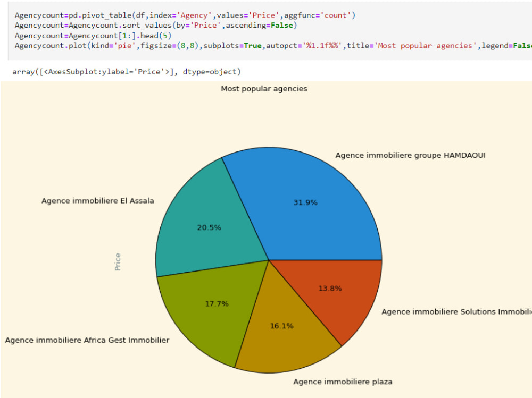Click the Price axis label text
Viewport: 532px width, 398px height.
[118, 260]
